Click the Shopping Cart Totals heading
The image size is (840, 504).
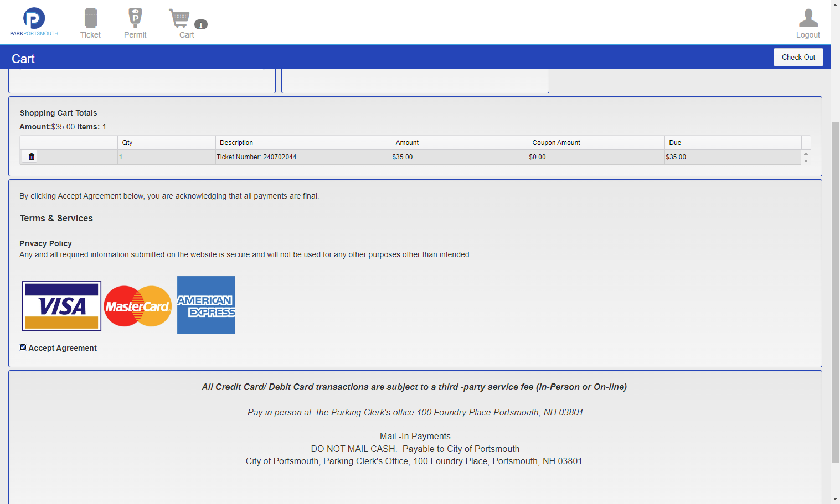coord(58,113)
